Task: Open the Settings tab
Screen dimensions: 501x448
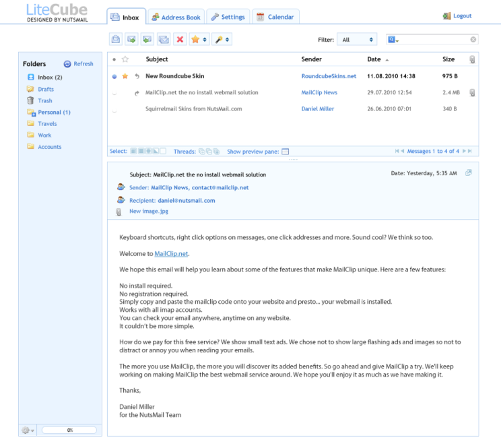Action: (x=228, y=17)
